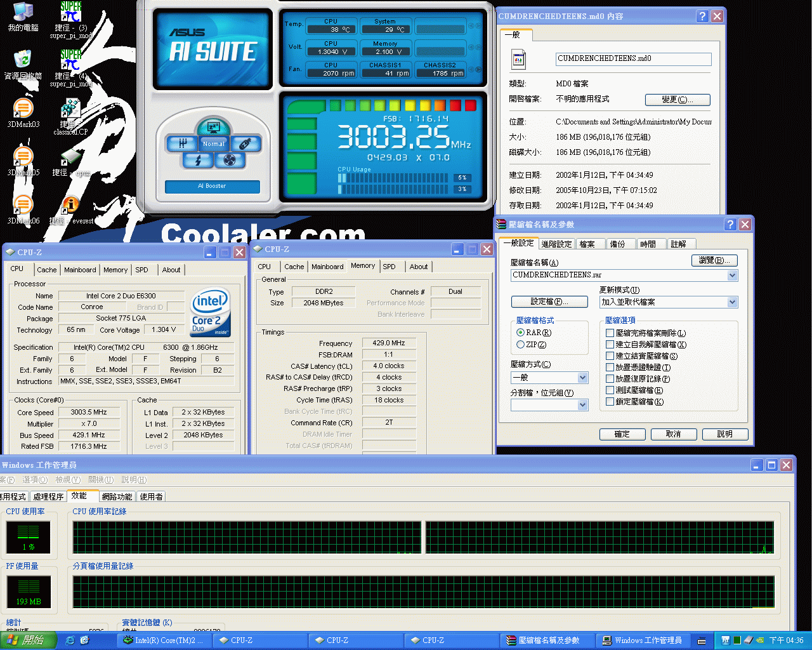Open the Networking tab in Task Manager
This screenshot has height=650, width=812.
[x=117, y=496]
